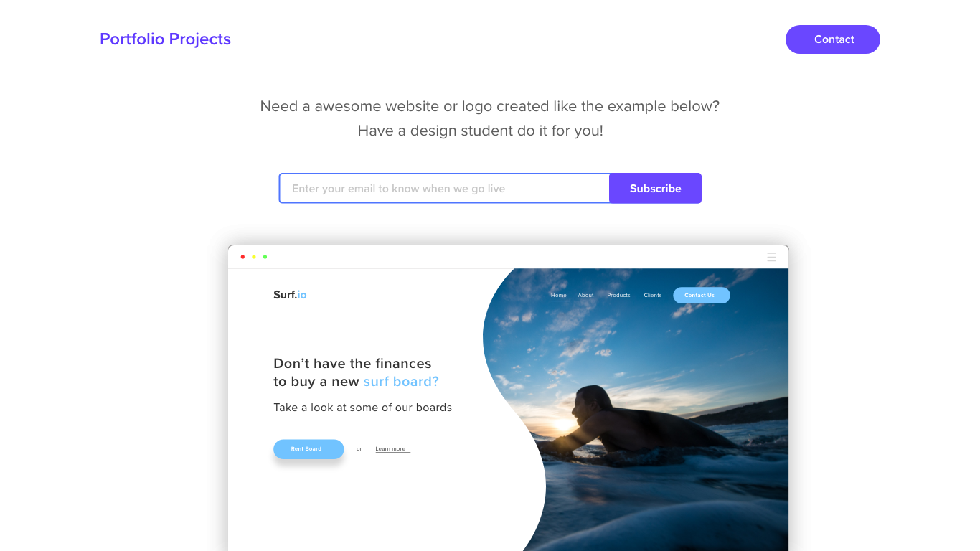Click the green dot in mockup browser

click(265, 257)
